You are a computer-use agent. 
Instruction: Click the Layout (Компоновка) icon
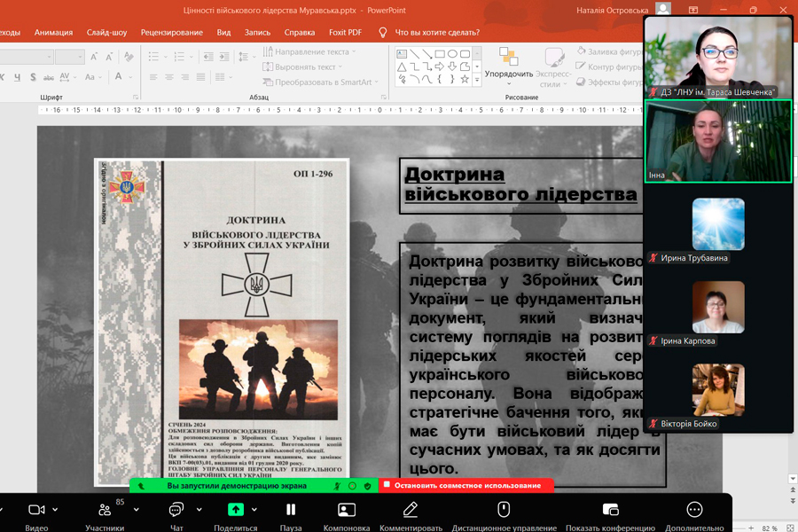[347, 510]
